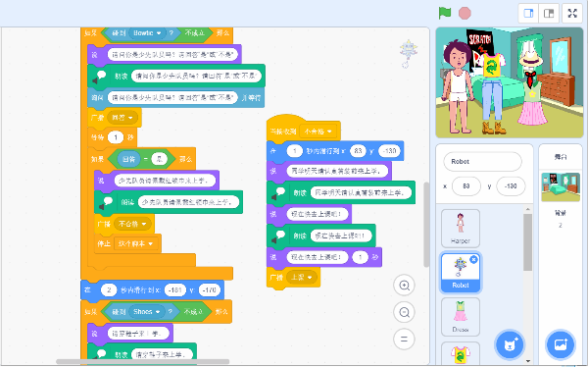Open the choose a sprite button

510,344
